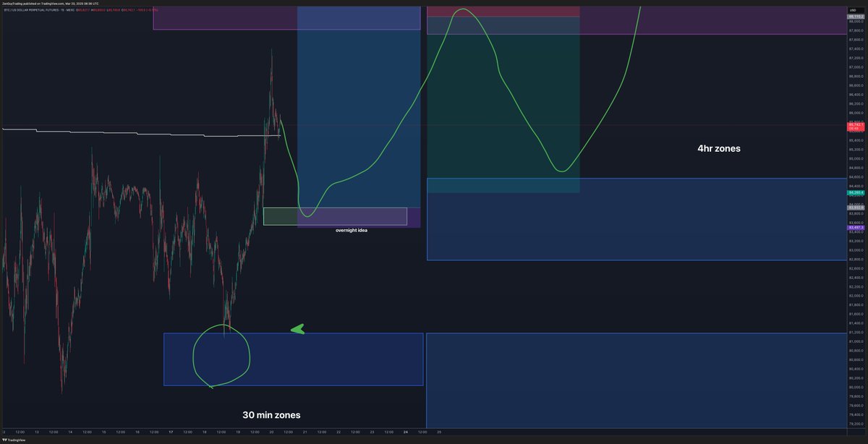
Task: Click date label 23 on time axis
Action: click(372, 432)
